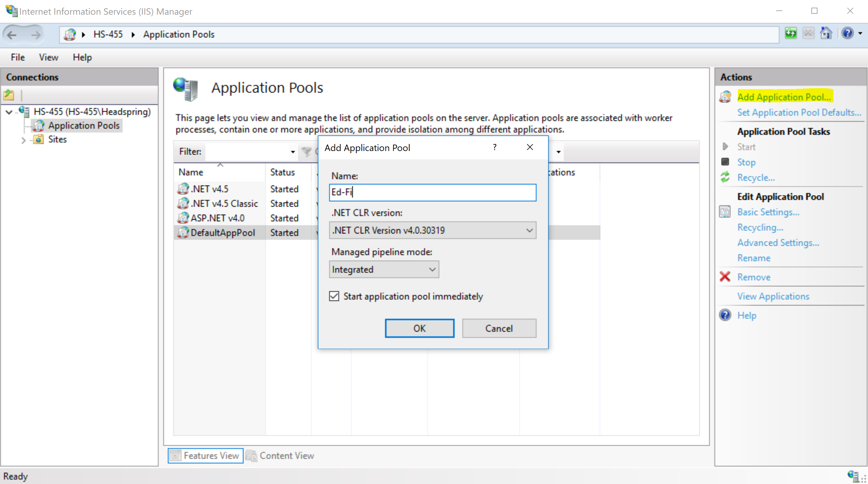Close the Add Application Pool dialog

click(x=530, y=147)
